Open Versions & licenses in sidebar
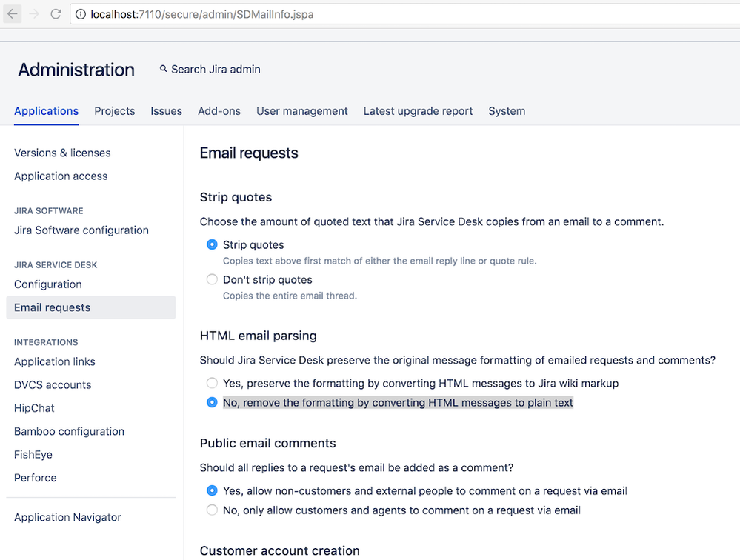 [62, 153]
